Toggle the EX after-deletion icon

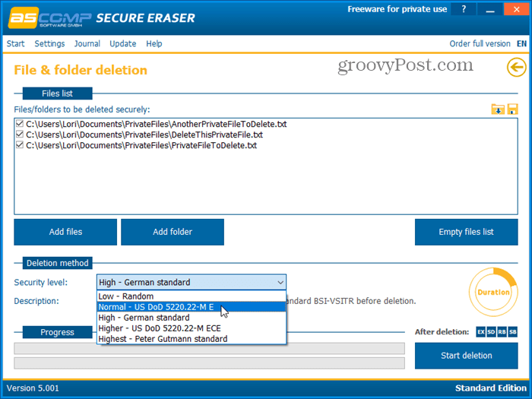tap(481, 332)
